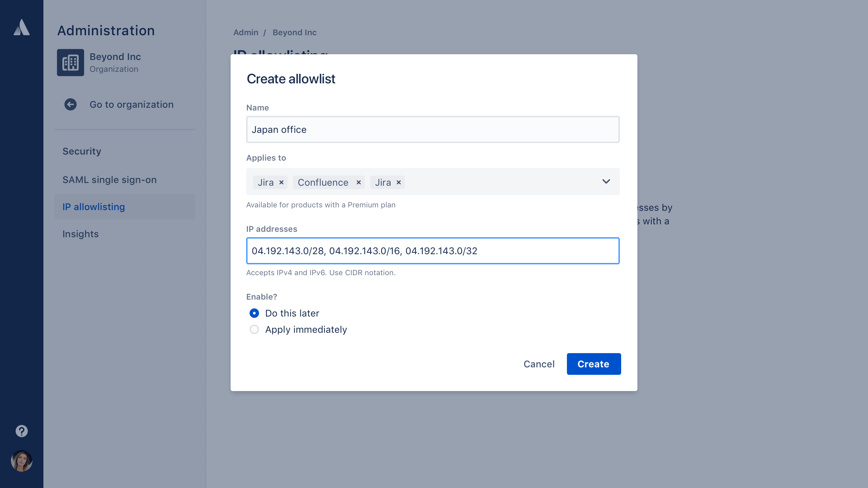Image resolution: width=868 pixels, height=488 pixels.
Task: Click the Insights navigation icon
Action: click(81, 233)
